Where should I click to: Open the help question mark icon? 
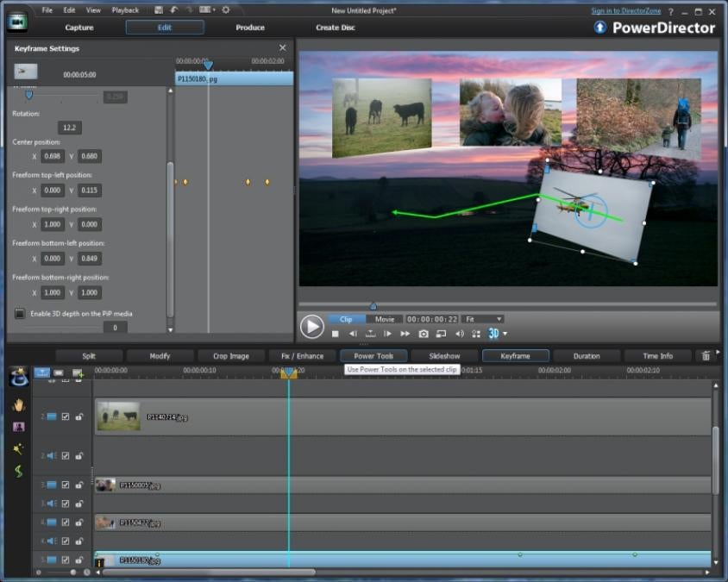click(x=671, y=11)
